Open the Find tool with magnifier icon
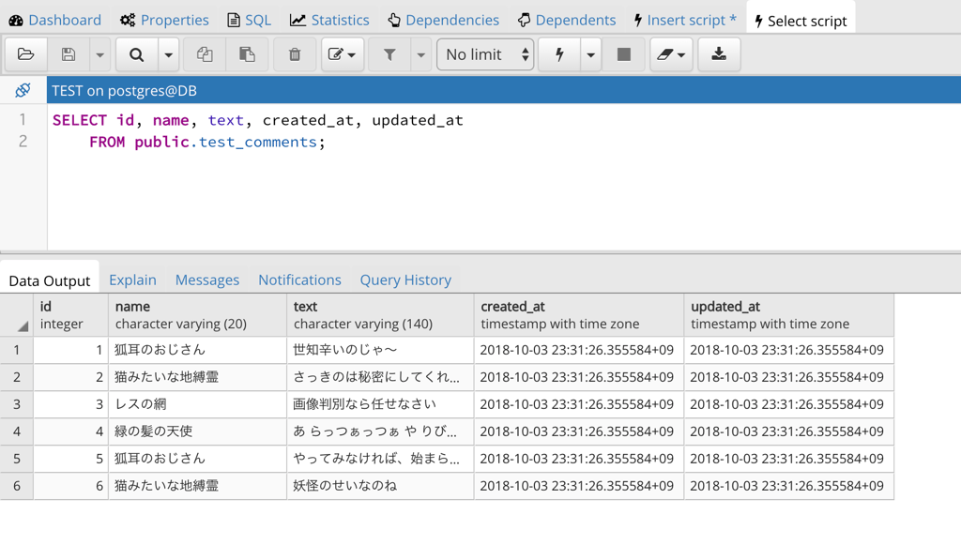The height and width of the screenshot is (560, 961). [x=135, y=54]
